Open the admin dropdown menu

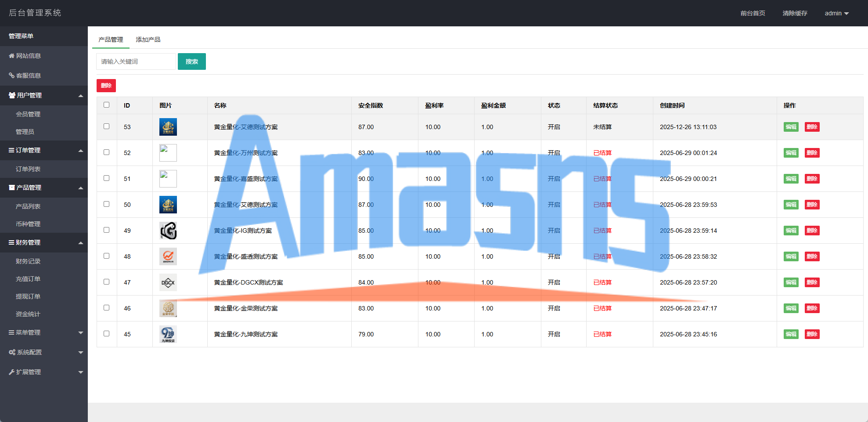click(x=836, y=13)
